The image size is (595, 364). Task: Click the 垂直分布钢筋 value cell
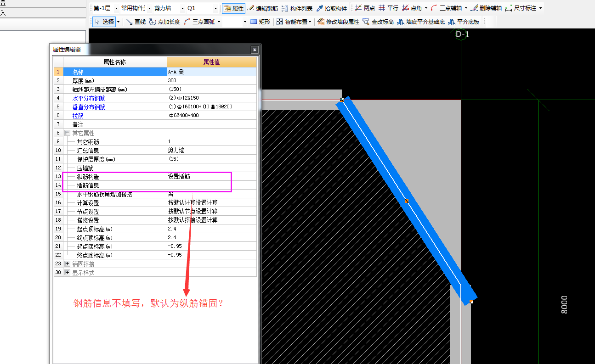pos(211,106)
